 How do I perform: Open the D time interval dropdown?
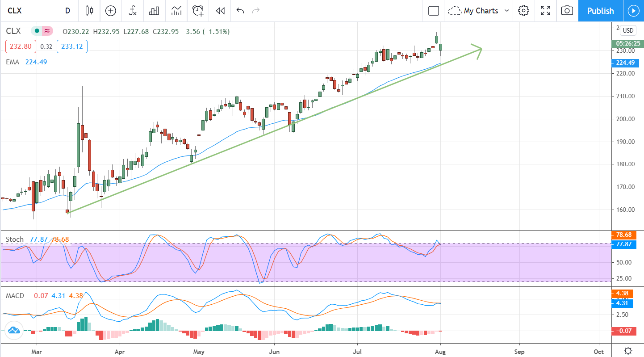click(x=67, y=11)
